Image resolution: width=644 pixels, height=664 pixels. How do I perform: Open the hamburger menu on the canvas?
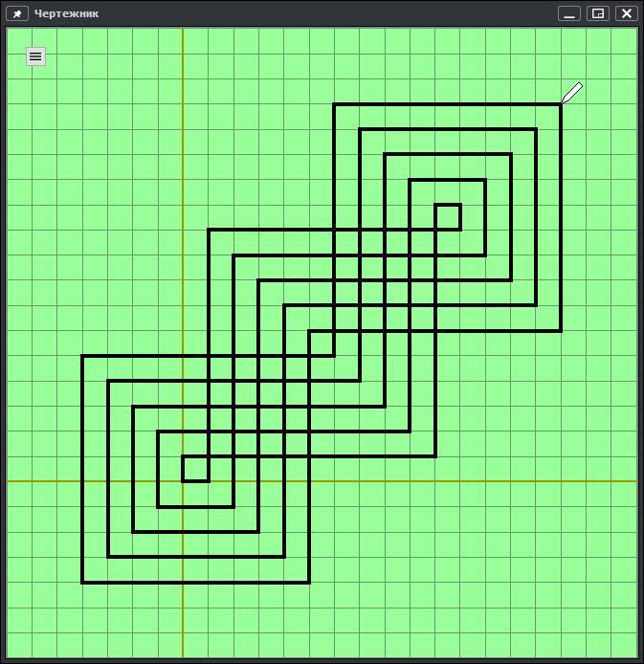[35, 56]
